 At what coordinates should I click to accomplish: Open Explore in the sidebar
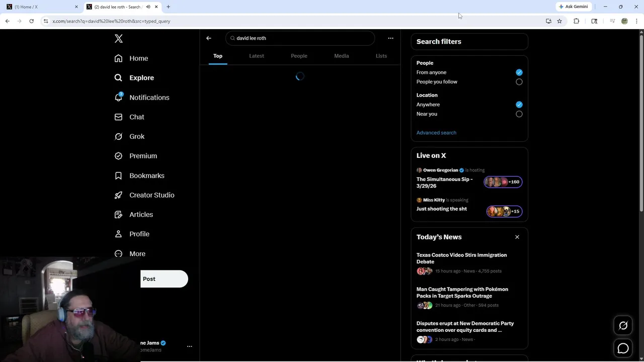[x=134, y=78]
